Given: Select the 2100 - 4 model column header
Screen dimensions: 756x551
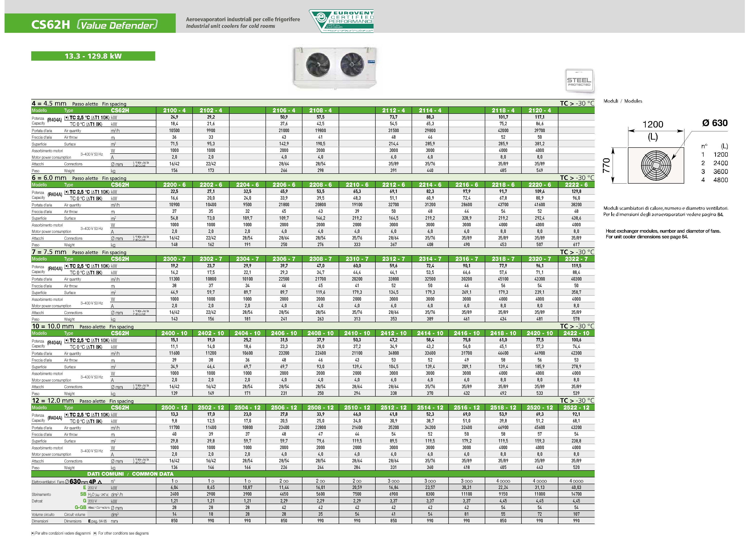Looking at the screenshot, I should click(174, 110).
